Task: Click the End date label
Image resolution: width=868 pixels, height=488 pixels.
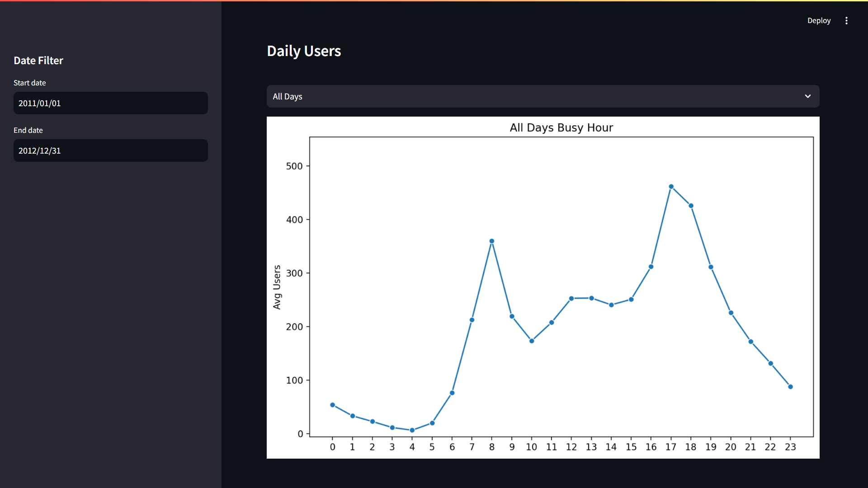Action: coord(28,130)
